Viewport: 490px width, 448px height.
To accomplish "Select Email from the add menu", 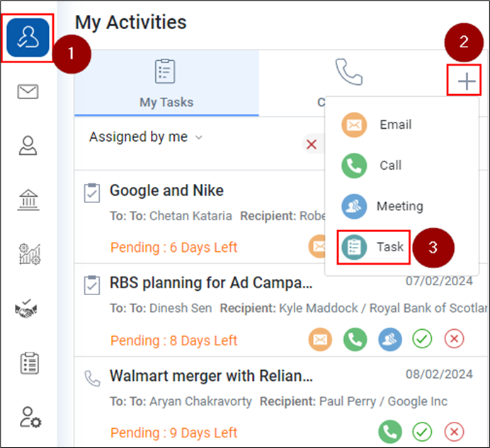I will pos(377,125).
